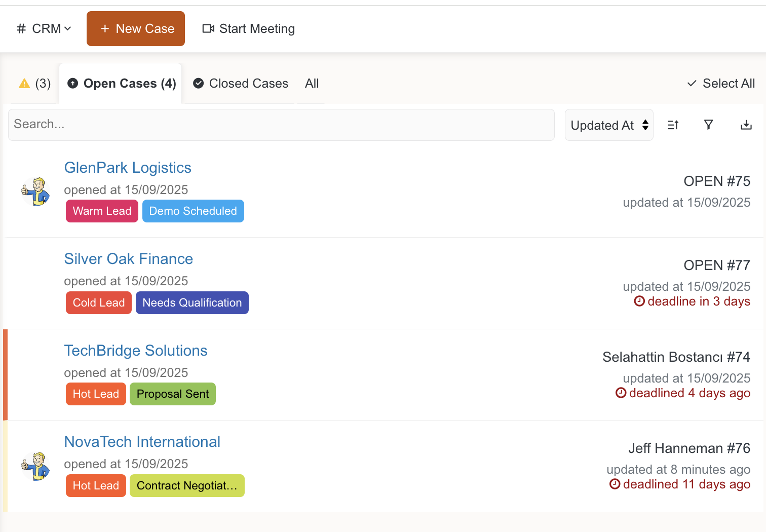The width and height of the screenshot is (766, 532).
Task: Open the GlenPark Logistics case
Action: 128,167
